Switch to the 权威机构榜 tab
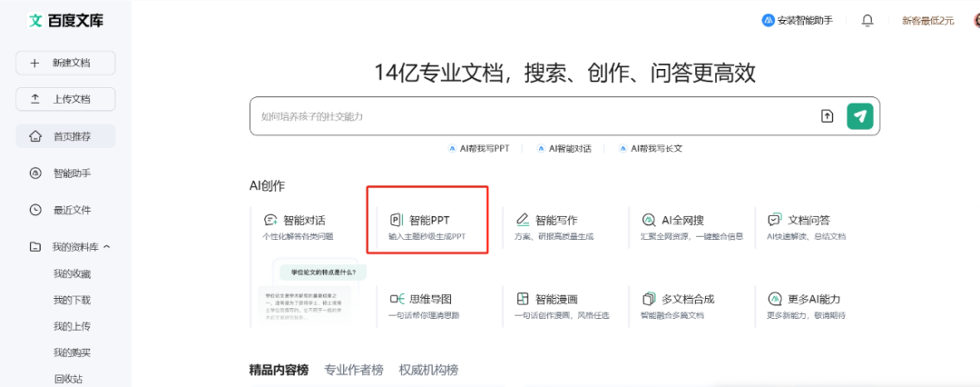 (x=428, y=370)
